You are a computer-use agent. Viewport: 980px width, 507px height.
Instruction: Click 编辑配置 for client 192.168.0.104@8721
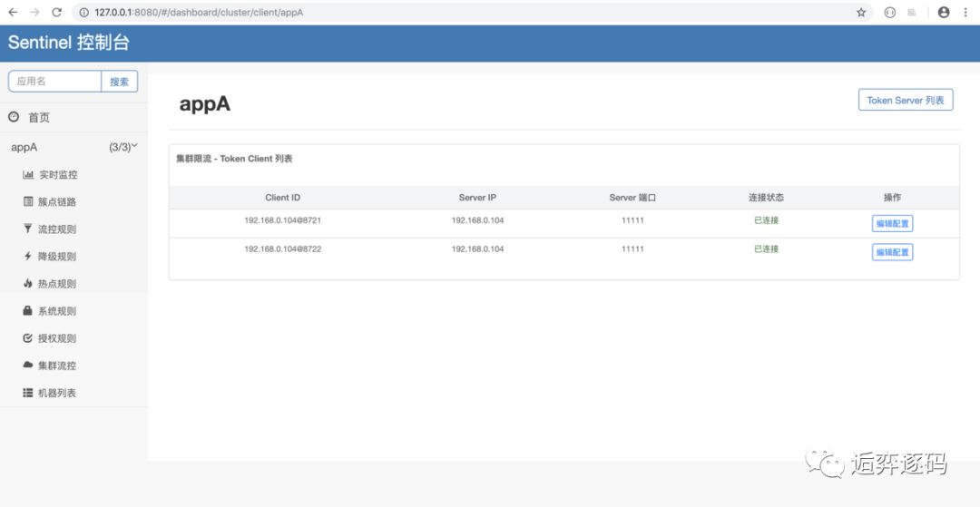coord(893,223)
